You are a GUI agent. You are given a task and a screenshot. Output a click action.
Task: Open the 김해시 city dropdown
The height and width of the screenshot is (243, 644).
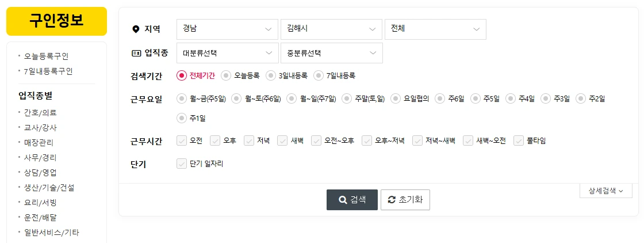[331, 29]
